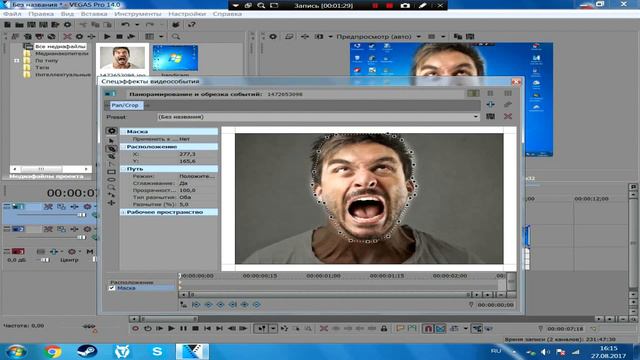Collapse the Расположение property group
This screenshot has width=640, height=360.
click(123, 147)
